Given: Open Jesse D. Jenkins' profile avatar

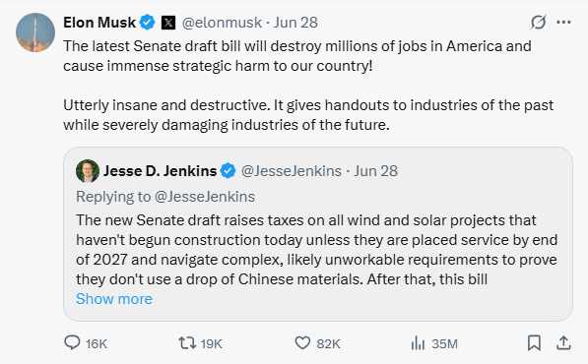Looking at the screenshot, I should 88,171.
